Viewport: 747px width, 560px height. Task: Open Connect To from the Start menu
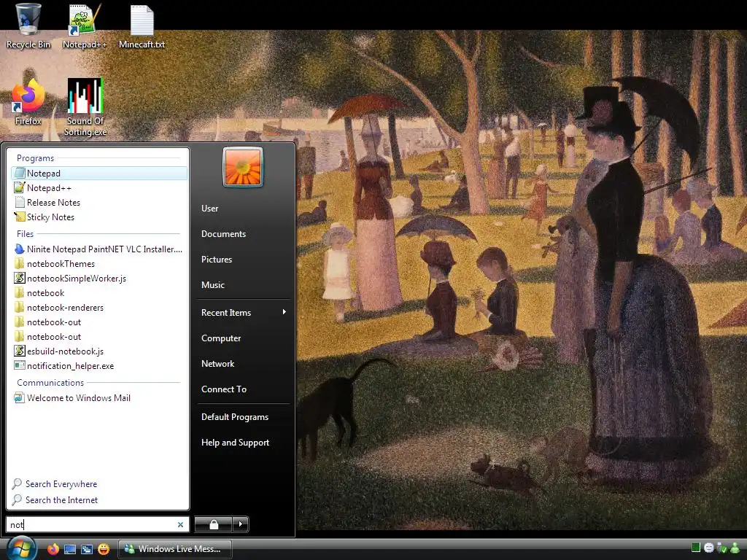point(244,389)
